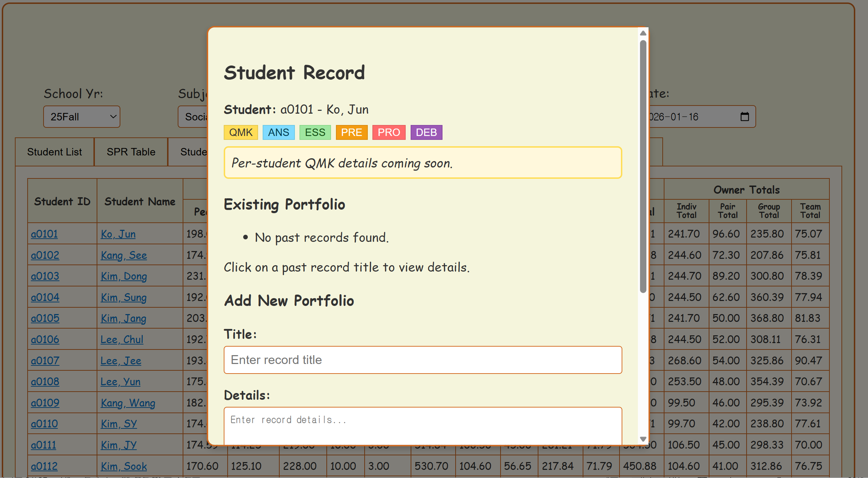Select the QMK category tag

[x=241, y=132]
